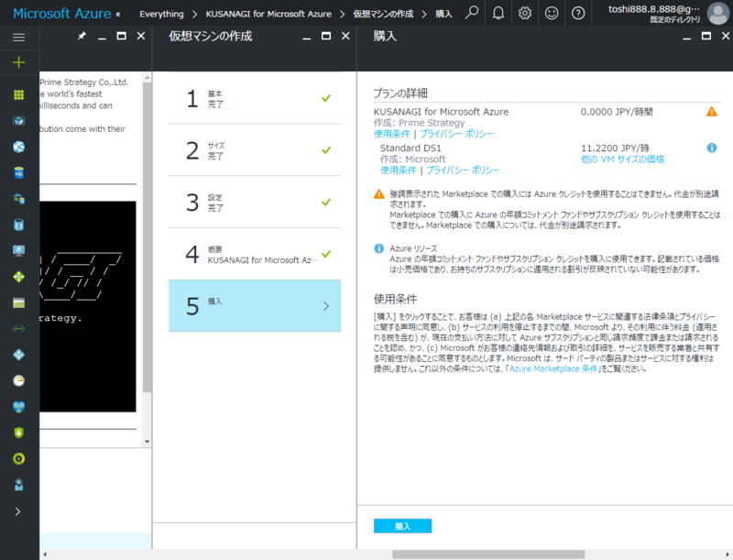Click the horizontal scrollbar left arrow
Viewport: 733px width, 560px height.
pos(45,555)
